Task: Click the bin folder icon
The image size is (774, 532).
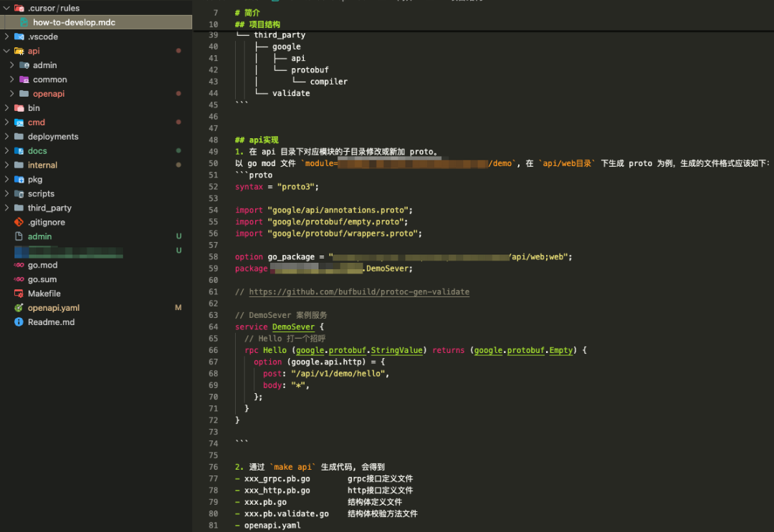Action: tap(19, 108)
